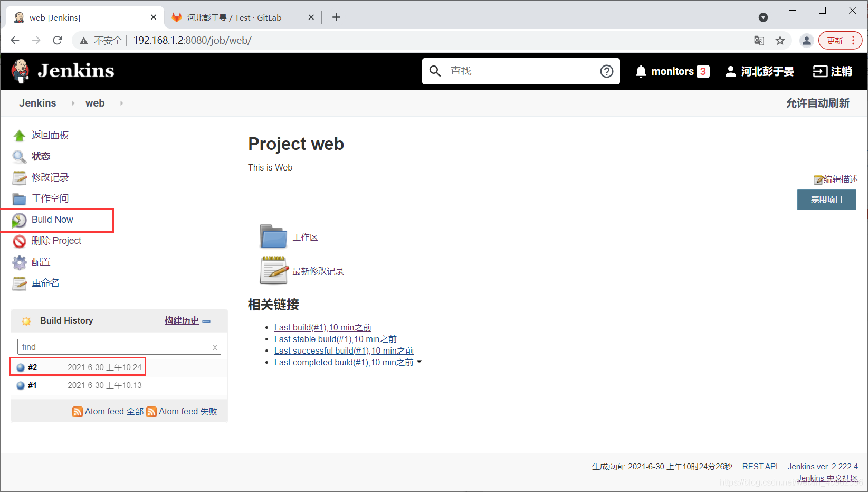This screenshot has width=868, height=492.
Task: Switch to the web [Jenkins] browser tab
Action: point(85,17)
